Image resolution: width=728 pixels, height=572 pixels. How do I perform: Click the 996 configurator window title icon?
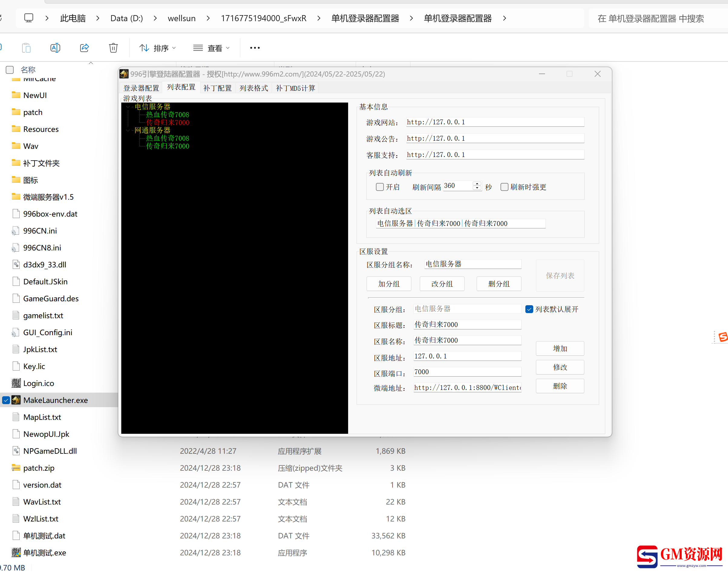click(x=124, y=74)
